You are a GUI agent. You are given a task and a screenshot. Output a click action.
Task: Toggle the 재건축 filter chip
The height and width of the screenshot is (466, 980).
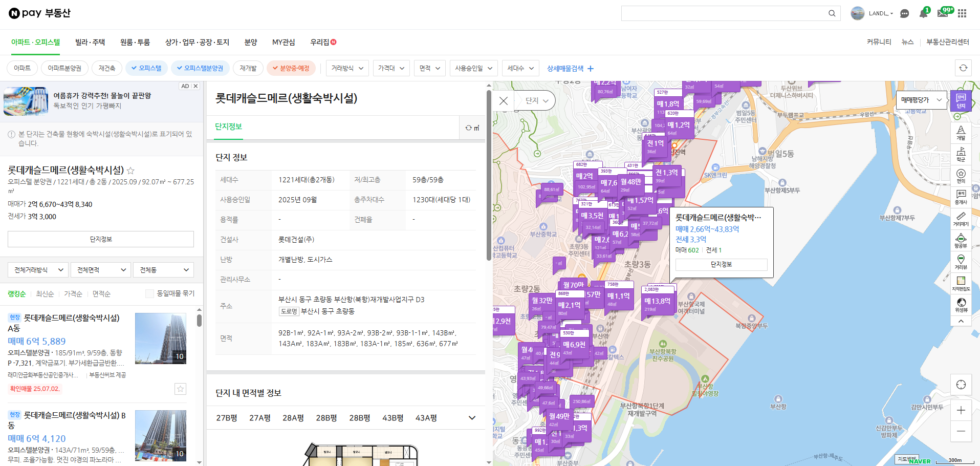pyautogui.click(x=107, y=68)
